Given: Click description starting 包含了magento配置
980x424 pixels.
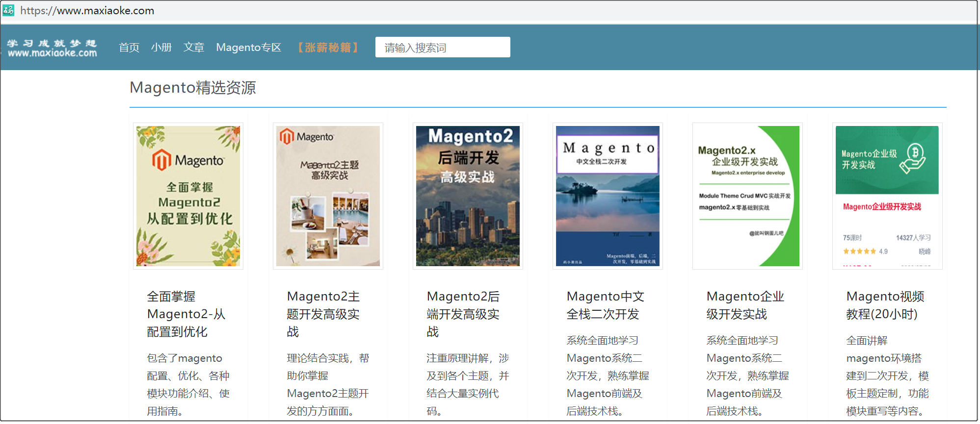Looking at the screenshot, I should (x=188, y=385).
